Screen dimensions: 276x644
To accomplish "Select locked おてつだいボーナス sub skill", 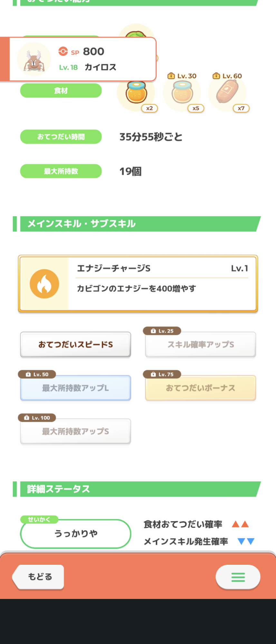I will point(200,388).
